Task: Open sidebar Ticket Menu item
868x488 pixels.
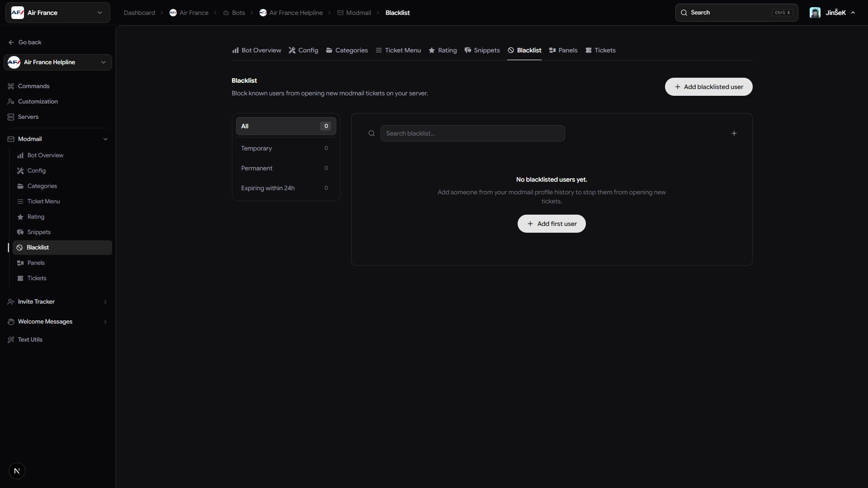Action: tap(62, 202)
